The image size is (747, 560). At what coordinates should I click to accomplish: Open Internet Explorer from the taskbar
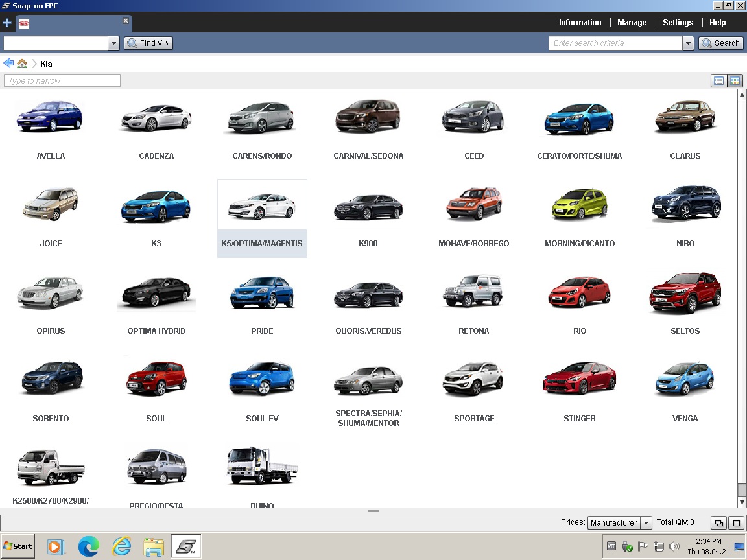[121, 546]
